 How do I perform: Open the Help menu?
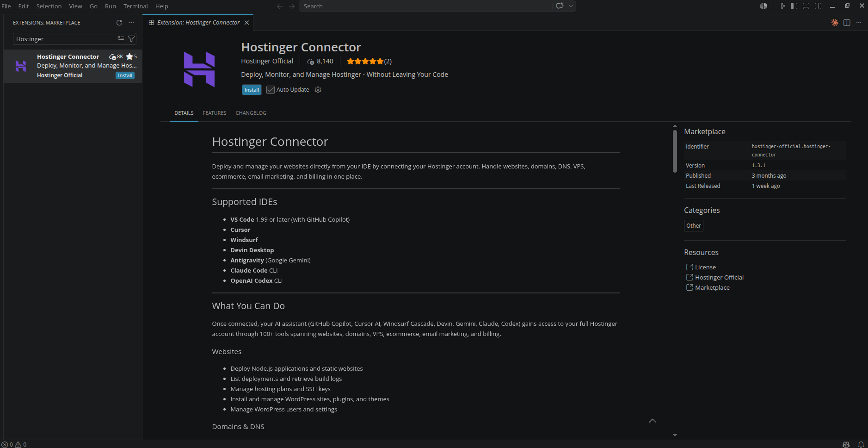tap(162, 6)
